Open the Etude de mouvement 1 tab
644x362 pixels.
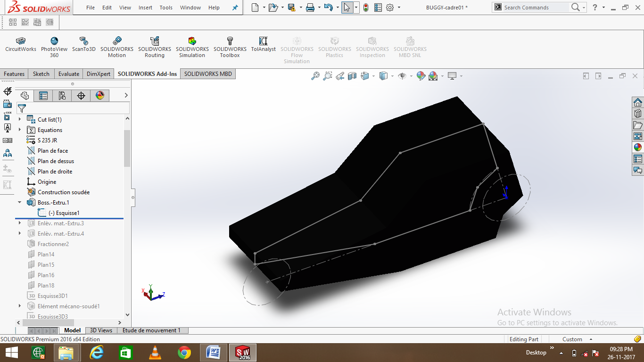click(x=152, y=330)
